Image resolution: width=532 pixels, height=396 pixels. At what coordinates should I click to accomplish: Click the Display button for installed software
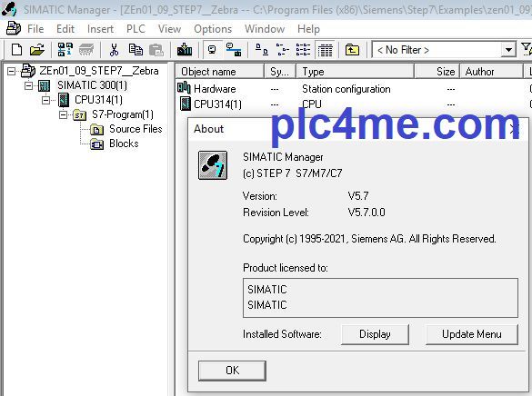coord(375,334)
